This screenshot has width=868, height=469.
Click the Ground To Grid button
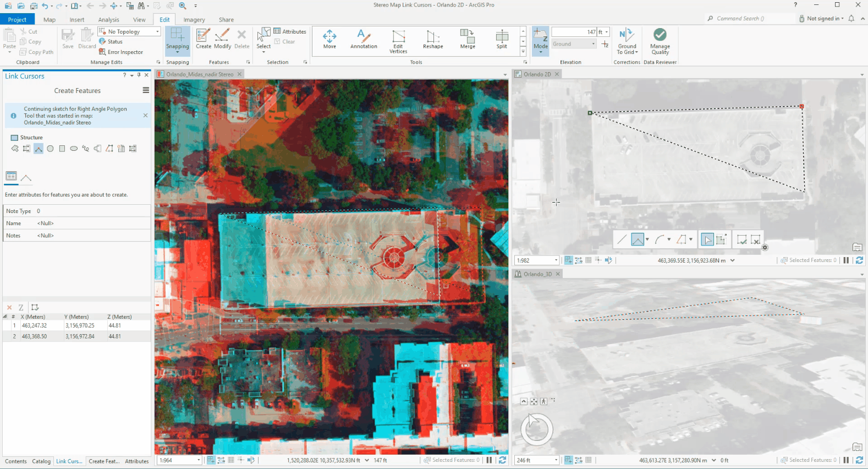coord(627,41)
